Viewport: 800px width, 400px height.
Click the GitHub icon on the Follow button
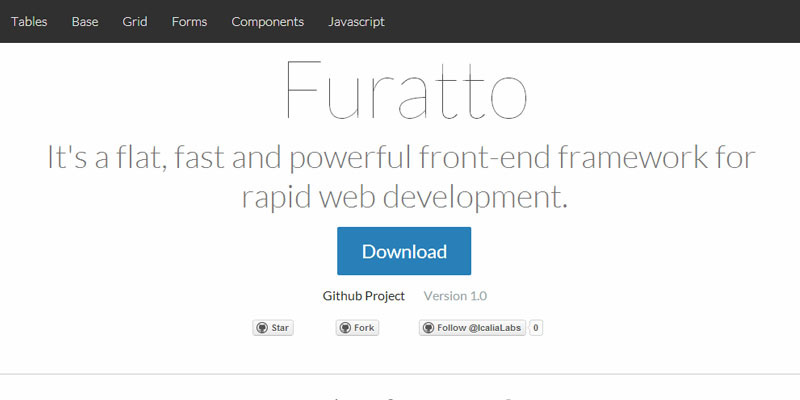tap(428, 328)
